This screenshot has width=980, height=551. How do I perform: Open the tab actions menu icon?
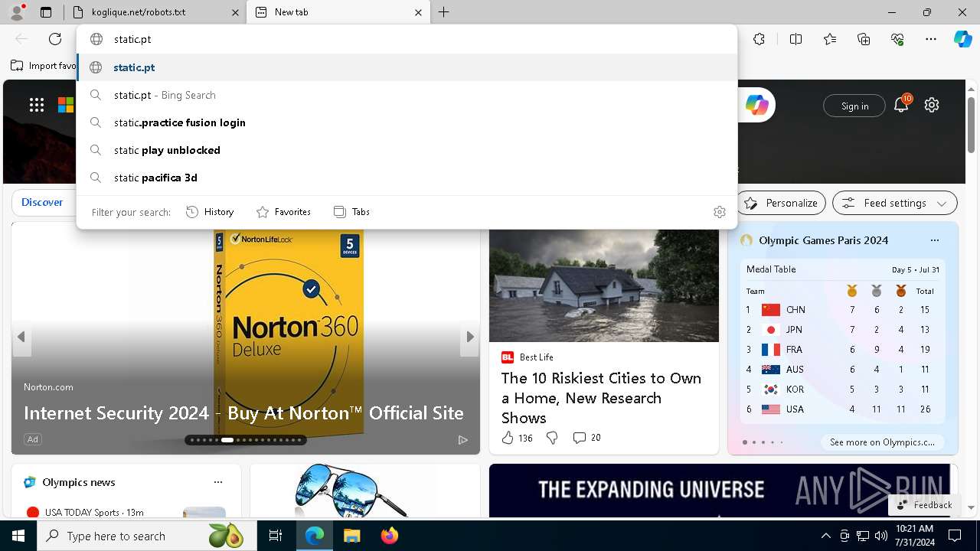(46, 12)
